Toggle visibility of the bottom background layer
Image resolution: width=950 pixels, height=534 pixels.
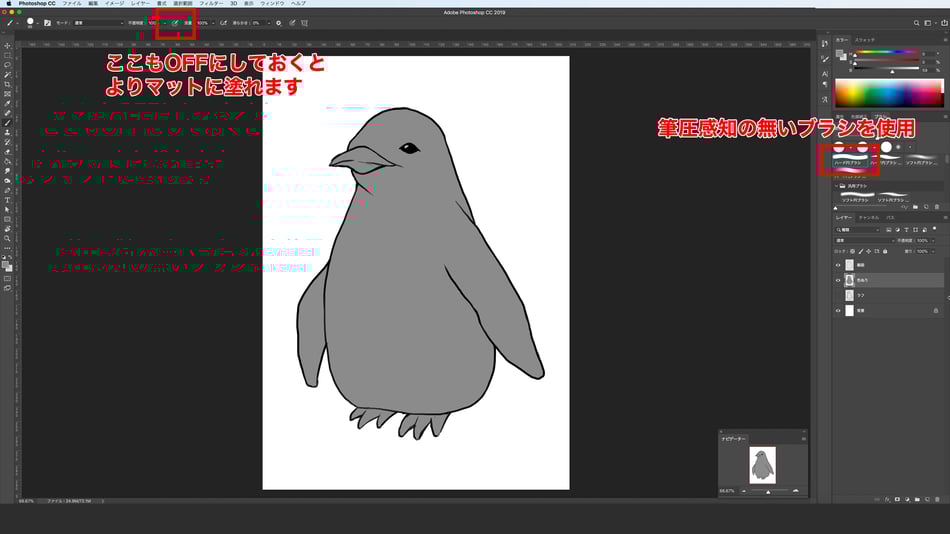tap(838, 311)
